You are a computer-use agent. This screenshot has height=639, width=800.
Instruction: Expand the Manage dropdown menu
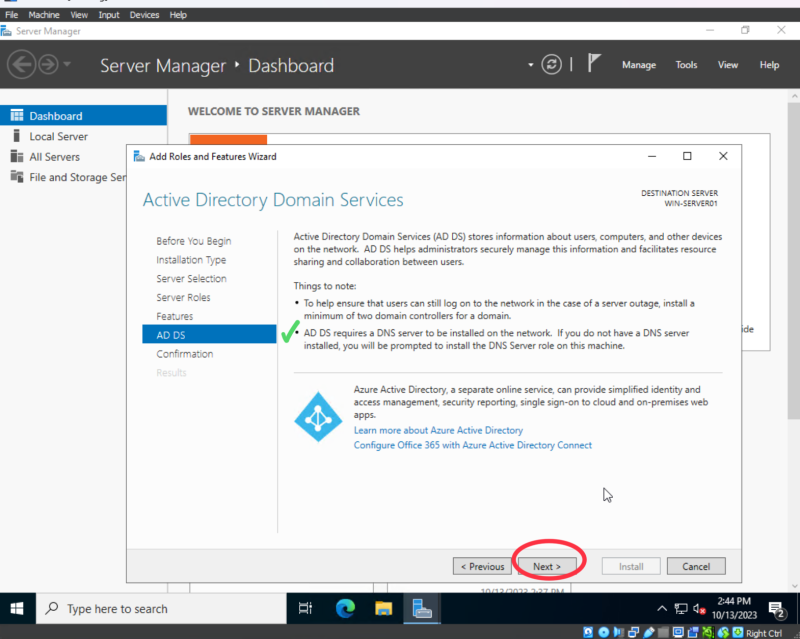[x=638, y=64]
